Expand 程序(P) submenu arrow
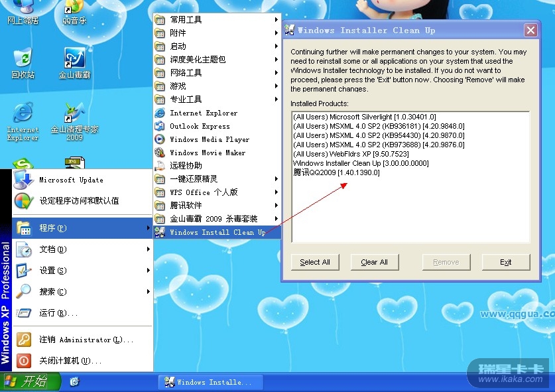555x392 pixels. tap(149, 228)
